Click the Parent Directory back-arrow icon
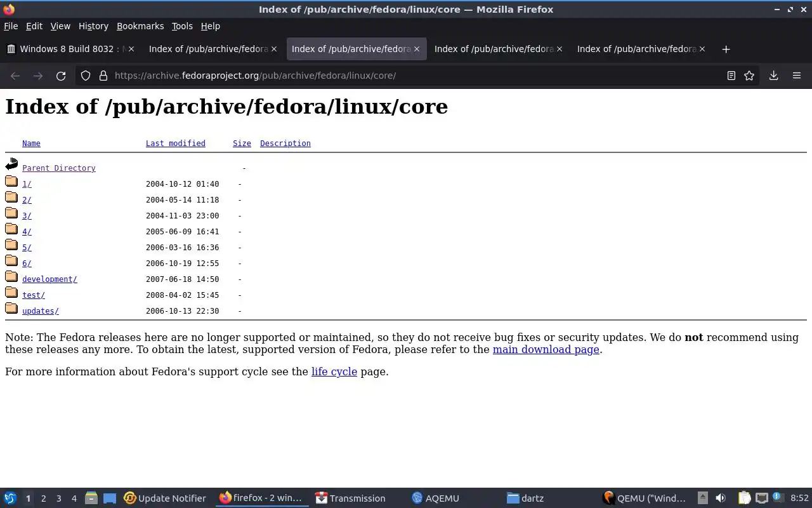The width and height of the screenshot is (812, 508). coord(11,165)
